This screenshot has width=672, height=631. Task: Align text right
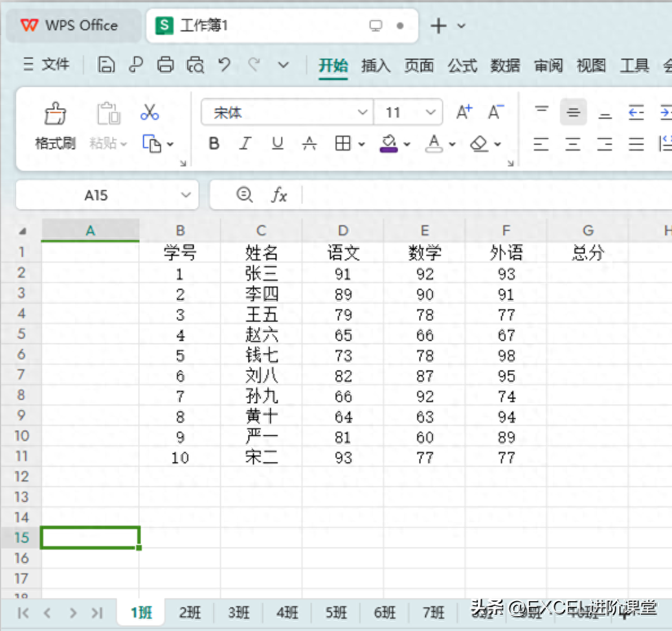(x=605, y=144)
